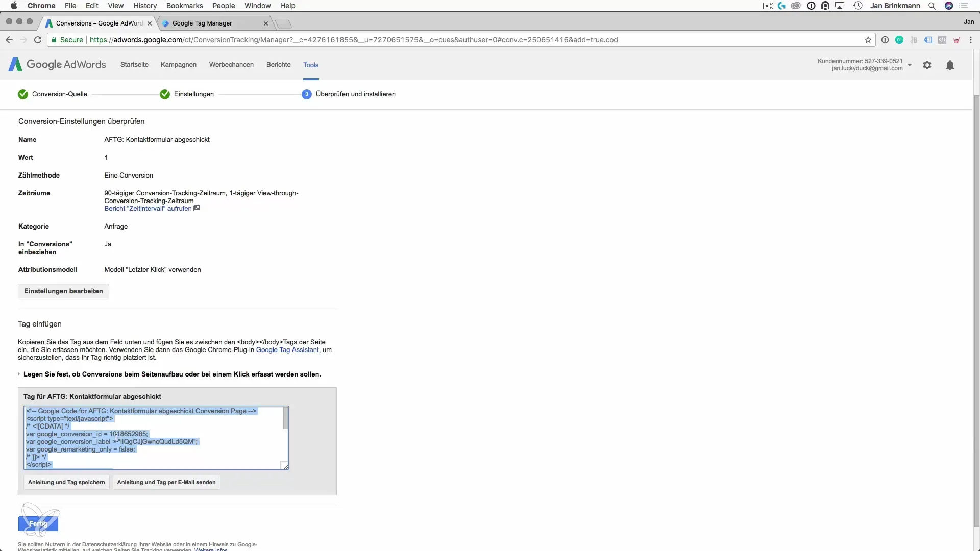
Task: Click the green check at Einstellungen
Action: coord(164,94)
